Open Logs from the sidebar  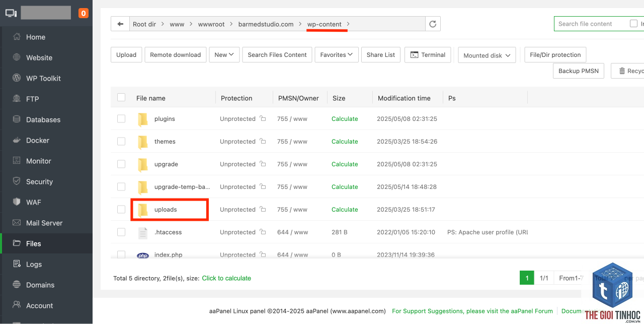point(46,264)
